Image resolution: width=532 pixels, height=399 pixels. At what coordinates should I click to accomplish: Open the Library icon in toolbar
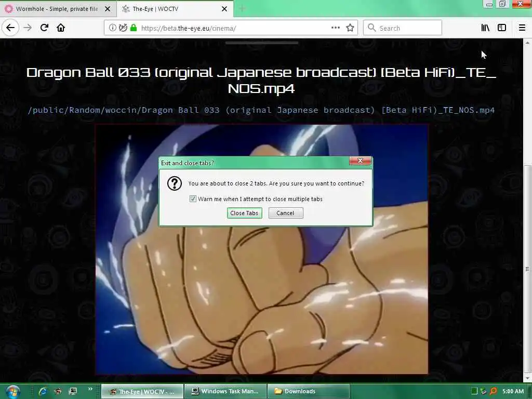[485, 28]
